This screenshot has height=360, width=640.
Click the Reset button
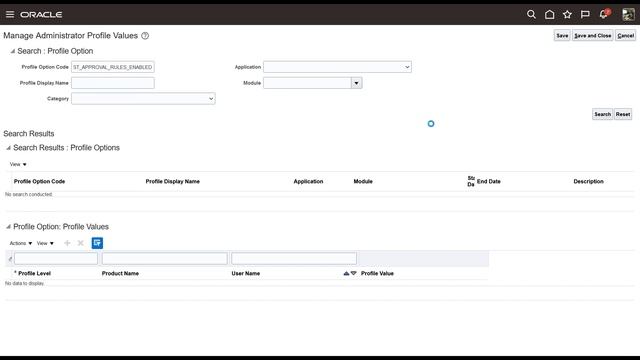(x=623, y=114)
